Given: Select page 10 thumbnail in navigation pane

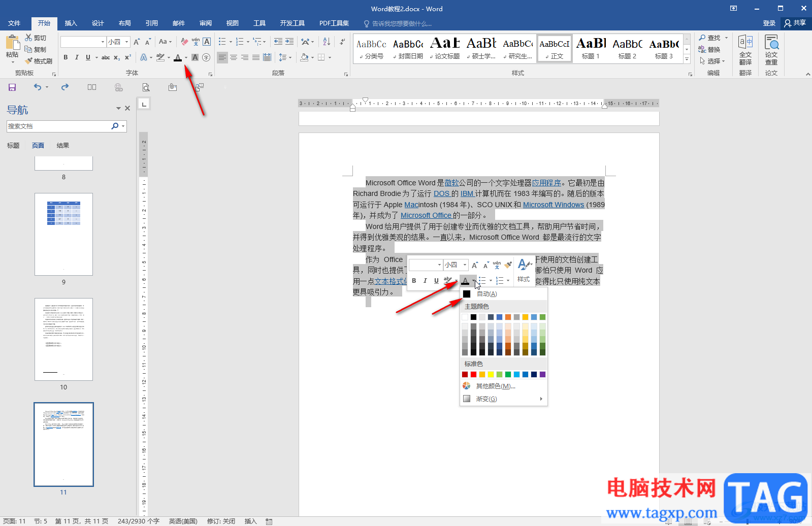Looking at the screenshot, I should point(63,339).
